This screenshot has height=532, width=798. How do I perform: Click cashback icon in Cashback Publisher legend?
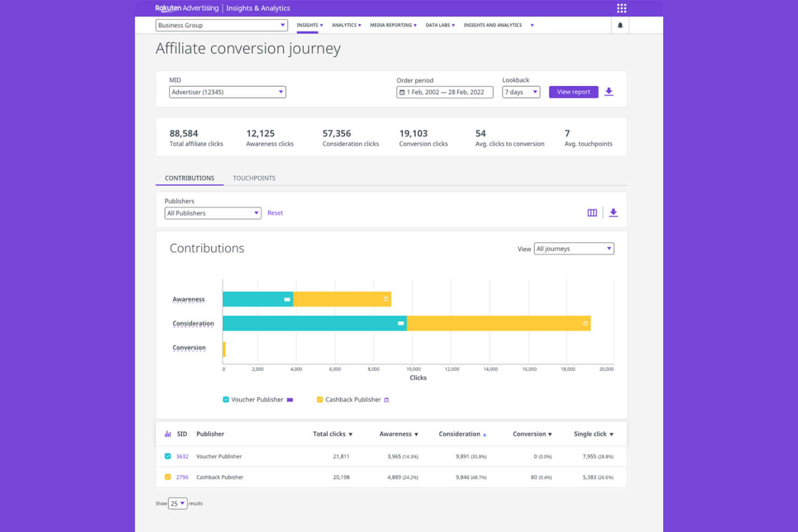386,400
